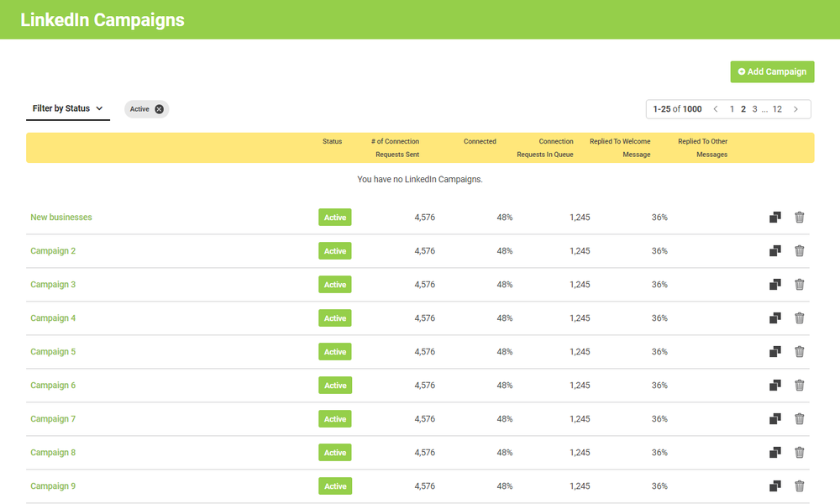Go to page 1

(732, 108)
